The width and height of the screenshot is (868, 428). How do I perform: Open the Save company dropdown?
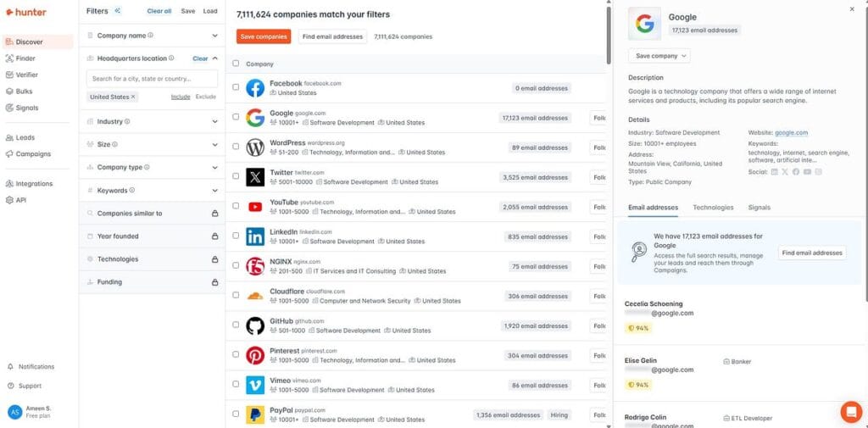pos(659,56)
